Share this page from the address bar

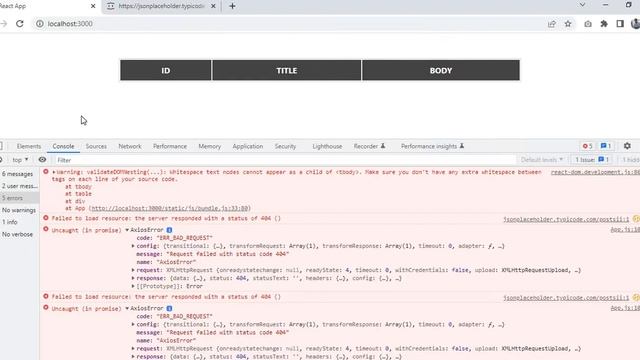[552, 24]
